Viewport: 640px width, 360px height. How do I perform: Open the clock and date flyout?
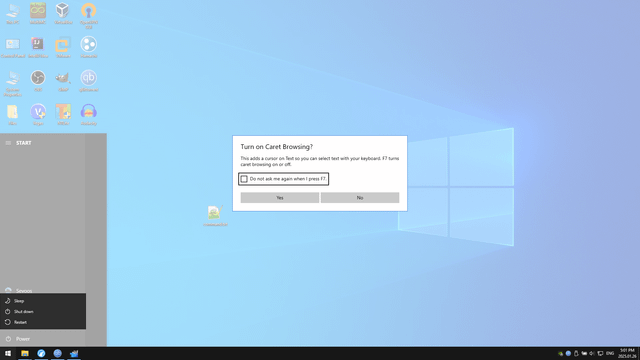pyautogui.click(x=627, y=353)
